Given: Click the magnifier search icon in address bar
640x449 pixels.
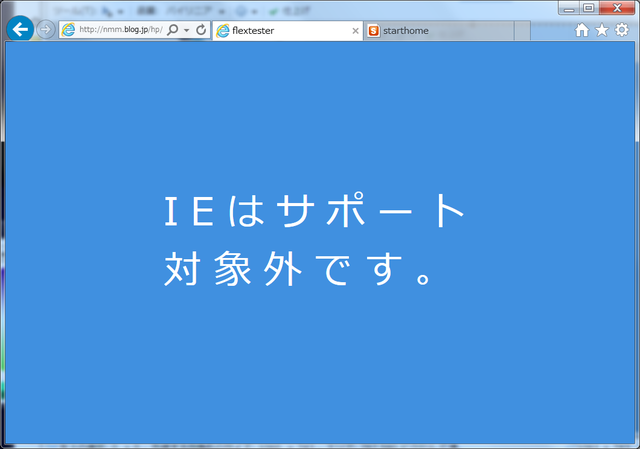Looking at the screenshot, I should click(173, 30).
